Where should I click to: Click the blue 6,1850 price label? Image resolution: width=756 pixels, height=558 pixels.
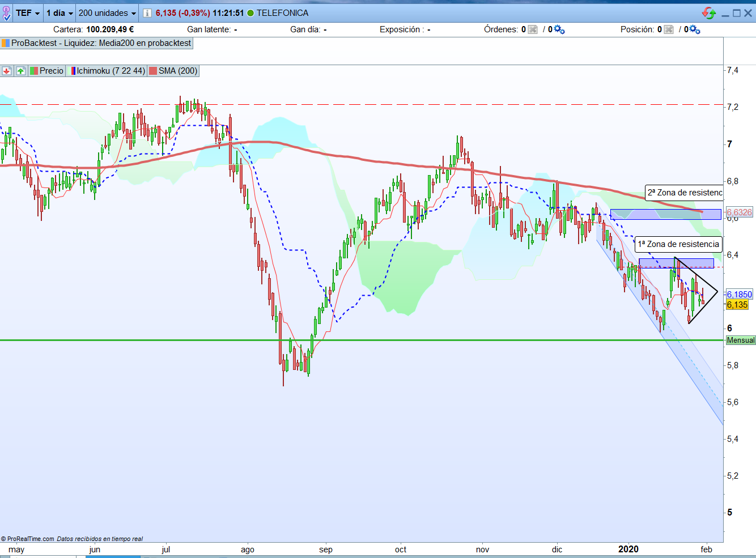tap(740, 295)
